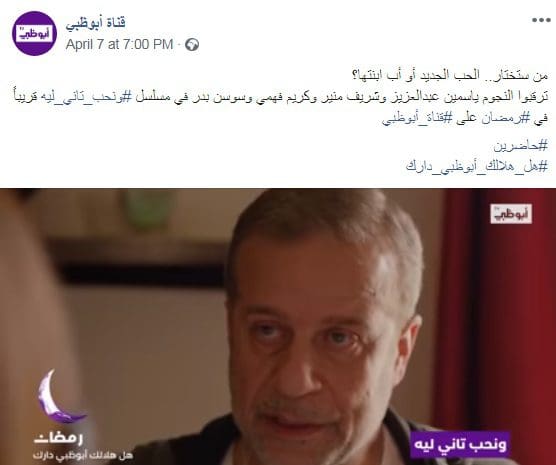The width and height of the screenshot is (556, 465).
Task: Open the April 7 at 7:00 PM timestamp
Action: coord(119,45)
